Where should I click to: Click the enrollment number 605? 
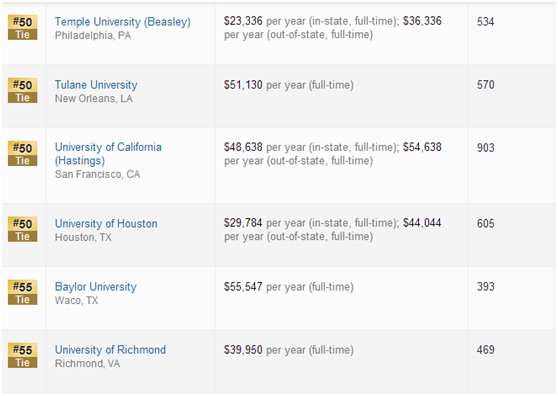click(485, 223)
